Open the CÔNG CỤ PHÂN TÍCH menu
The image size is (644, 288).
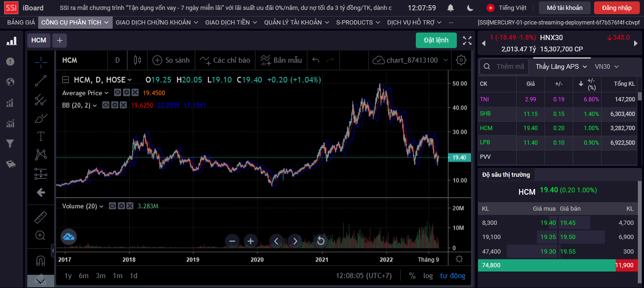(75, 22)
